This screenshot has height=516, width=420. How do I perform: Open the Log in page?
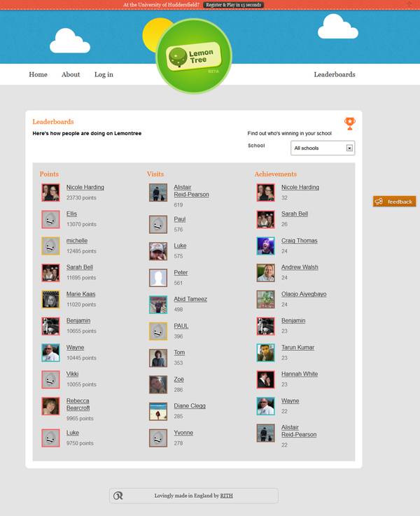104,74
